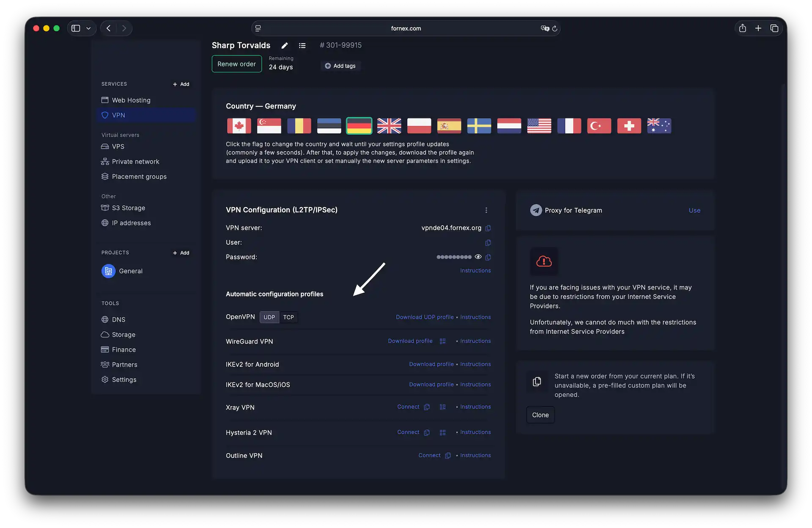812x528 pixels.
Task: Choose the Netherlands flag
Action: [509, 126]
